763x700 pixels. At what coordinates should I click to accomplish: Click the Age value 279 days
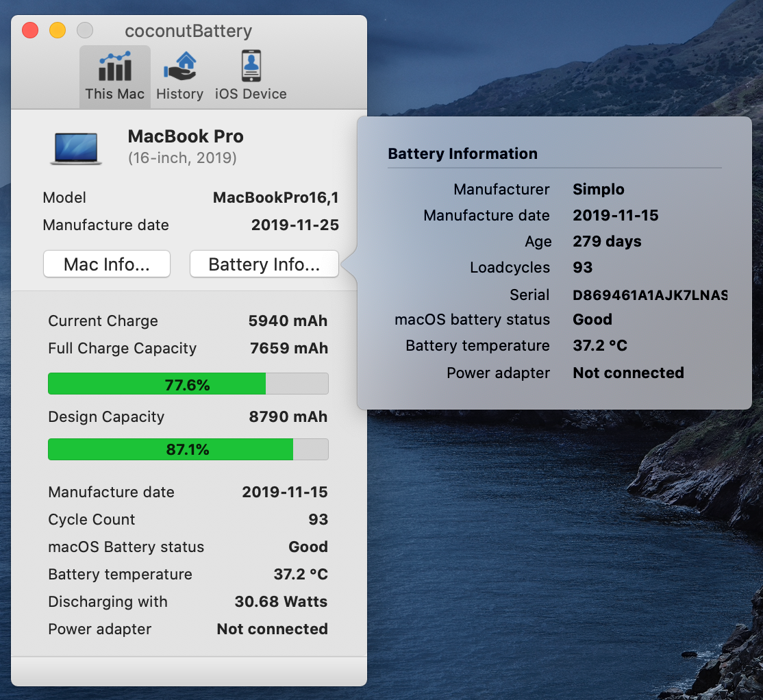click(x=607, y=241)
